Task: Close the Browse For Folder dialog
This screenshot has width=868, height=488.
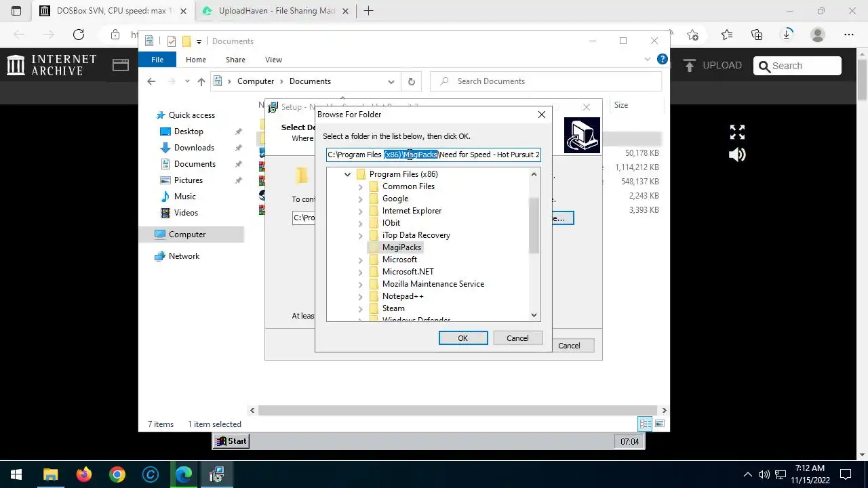Action: point(541,115)
